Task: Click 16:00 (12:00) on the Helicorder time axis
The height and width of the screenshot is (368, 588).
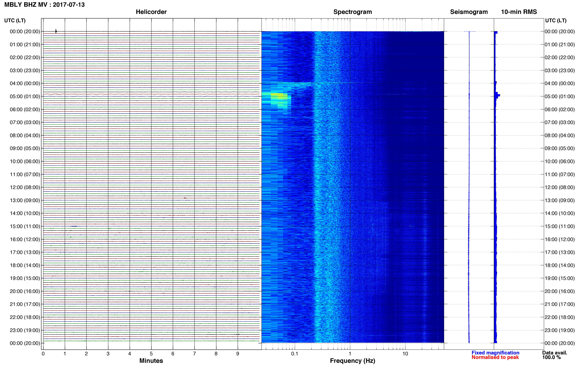Action: coord(25,239)
